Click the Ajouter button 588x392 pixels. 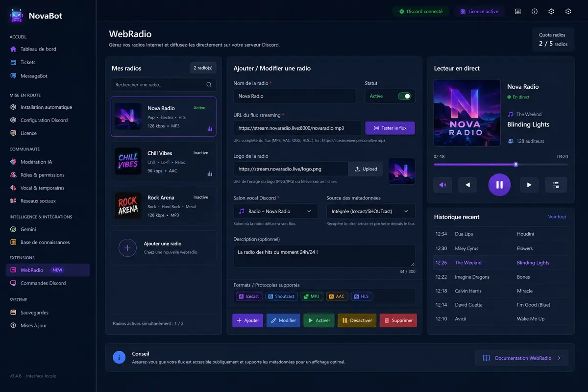click(x=248, y=320)
